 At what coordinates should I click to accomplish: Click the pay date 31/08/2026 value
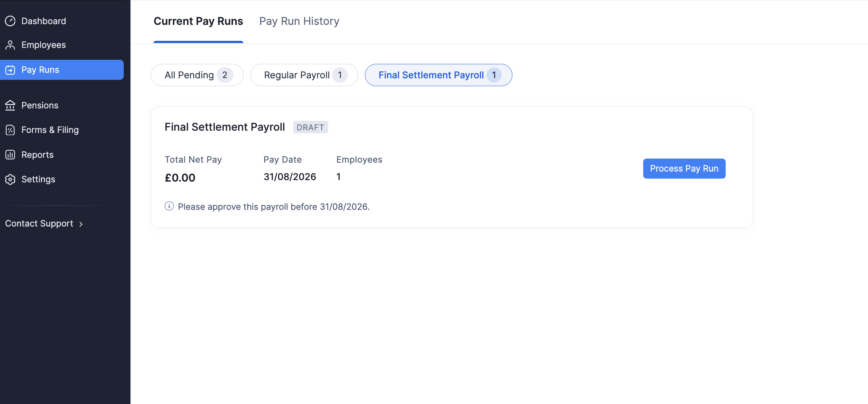click(290, 177)
